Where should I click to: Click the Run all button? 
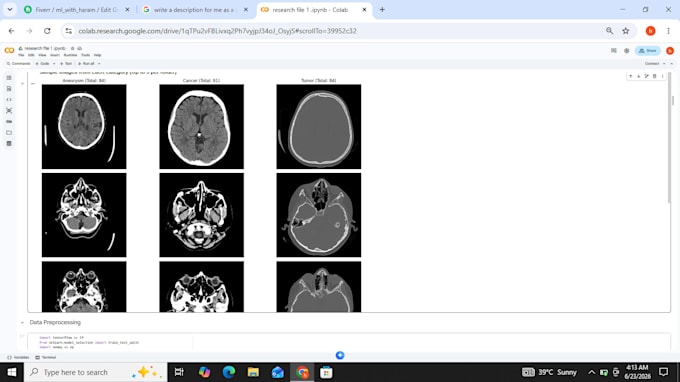pos(86,64)
